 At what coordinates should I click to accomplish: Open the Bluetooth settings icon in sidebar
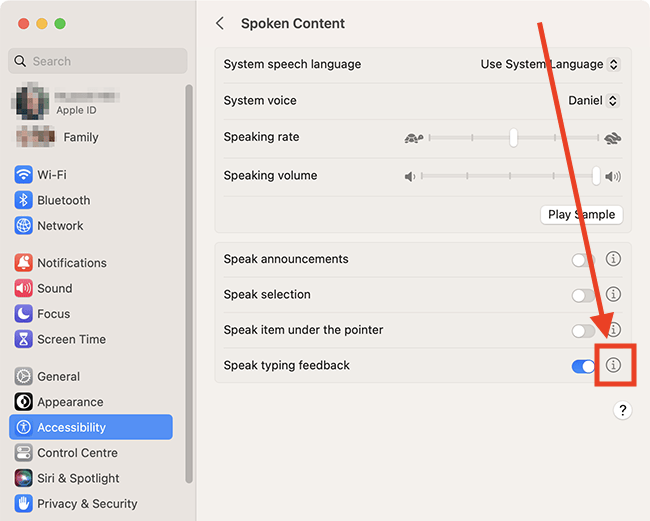tap(24, 200)
